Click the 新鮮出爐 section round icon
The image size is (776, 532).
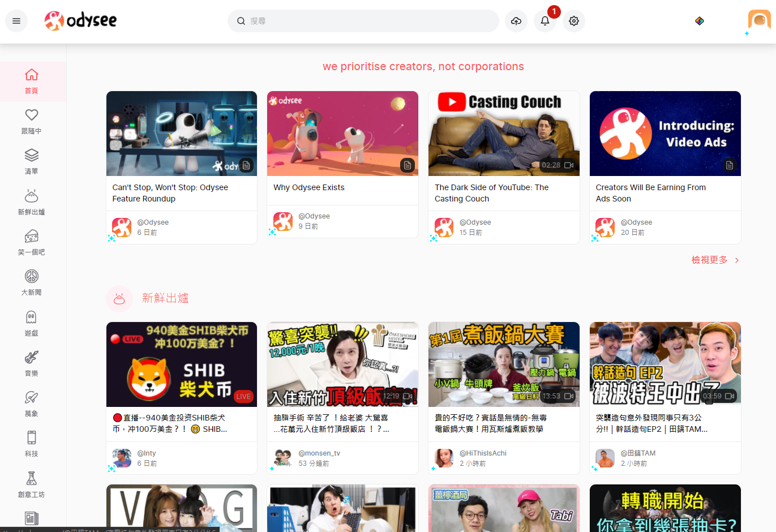[119, 298]
